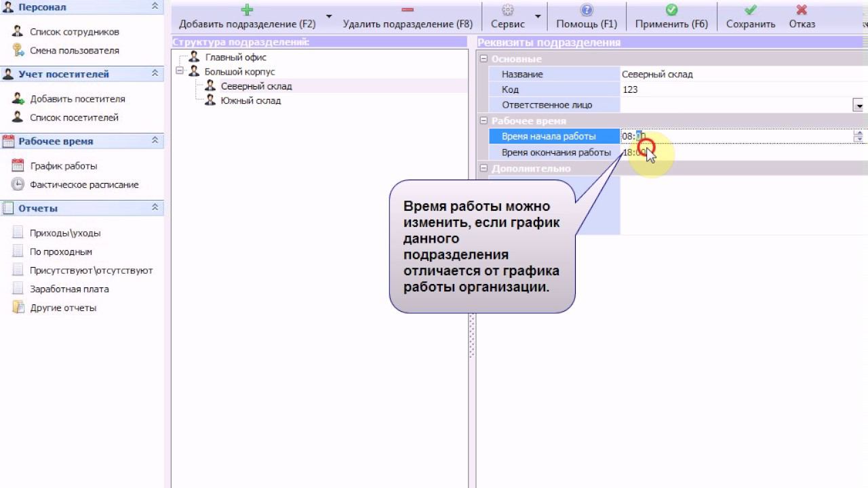
Task: Collapse the Персонал sidebar section
Action: 155,7
